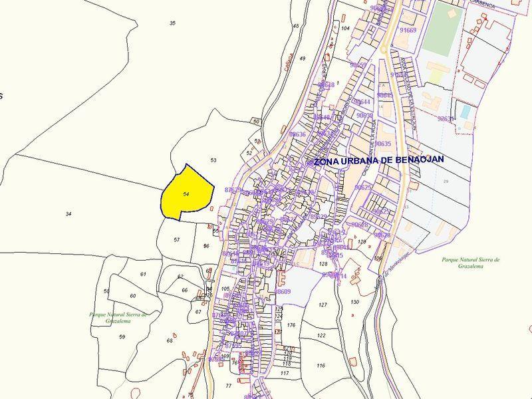This screenshot has height=399, width=532.
Task: Click urban block label 88609
Action: point(283,291)
